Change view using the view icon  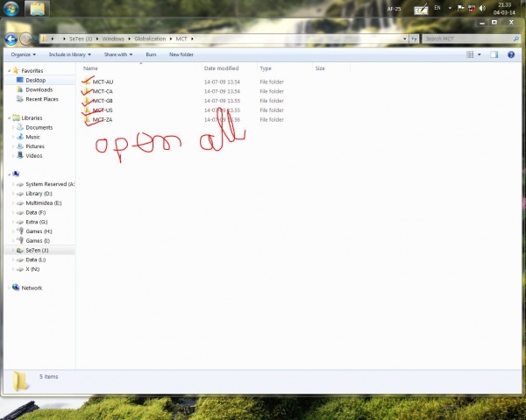coord(470,54)
